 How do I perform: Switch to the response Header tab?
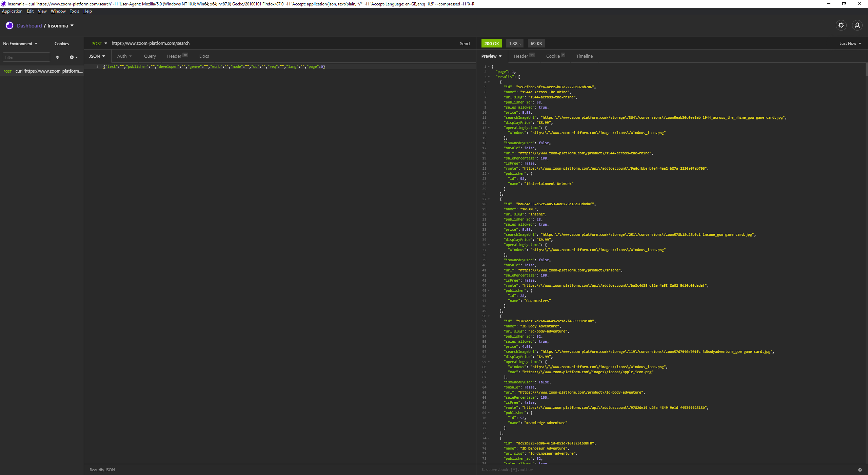tap(524, 56)
